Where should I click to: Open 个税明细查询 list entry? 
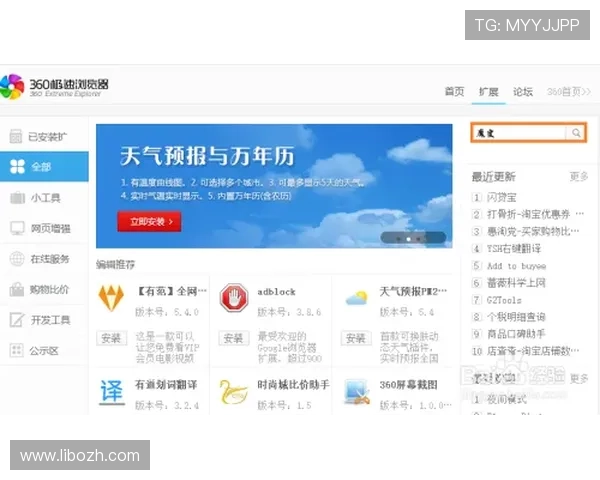516,317
